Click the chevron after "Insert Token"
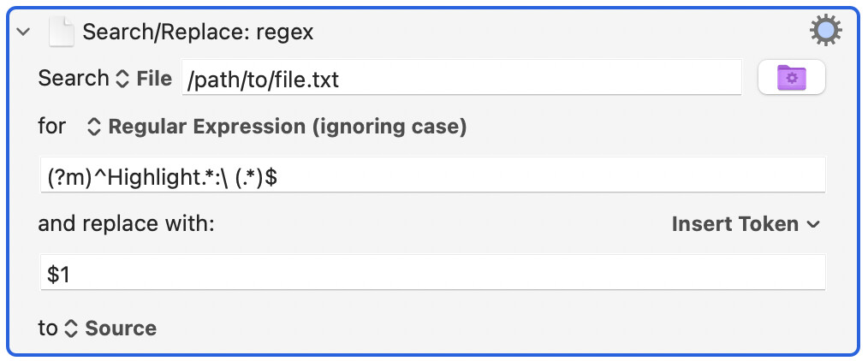This screenshot has width=868, height=361. click(x=812, y=225)
